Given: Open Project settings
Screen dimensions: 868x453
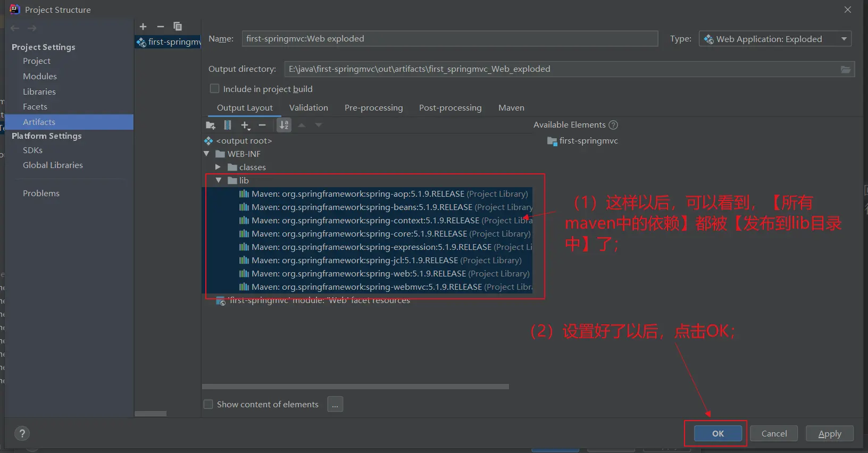Looking at the screenshot, I should coord(37,61).
